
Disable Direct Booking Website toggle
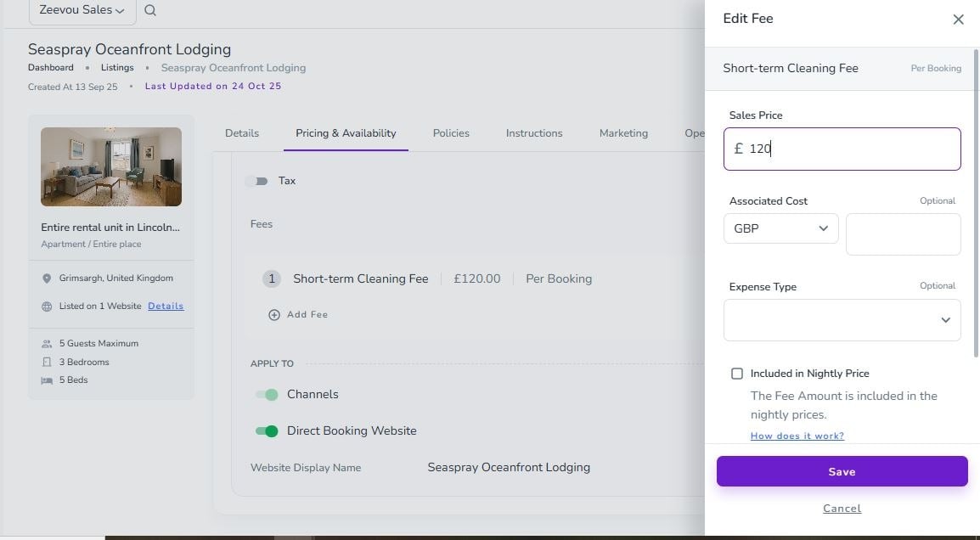click(267, 431)
